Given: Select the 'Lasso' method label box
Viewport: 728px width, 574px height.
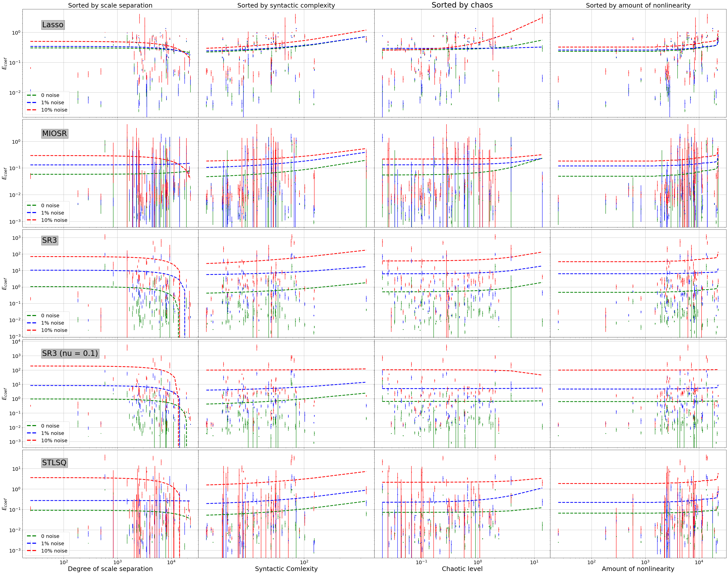Looking at the screenshot, I should pos(53,24).
